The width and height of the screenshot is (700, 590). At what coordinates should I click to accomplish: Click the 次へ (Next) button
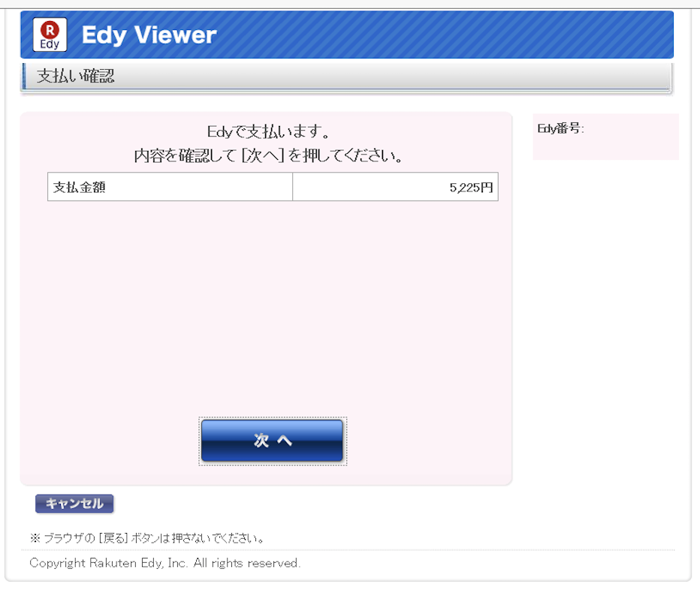[272, 441]
